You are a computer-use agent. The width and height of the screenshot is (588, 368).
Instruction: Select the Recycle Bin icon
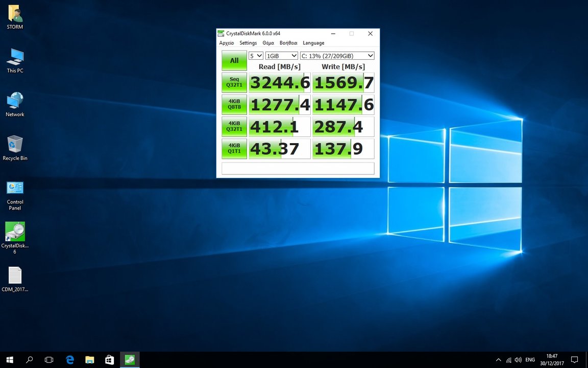click(15, 148)
